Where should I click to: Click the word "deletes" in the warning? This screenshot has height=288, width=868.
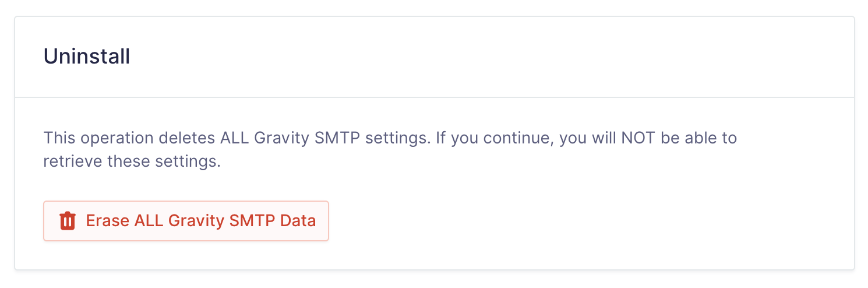pyautogui.click(x=186, y=139)
